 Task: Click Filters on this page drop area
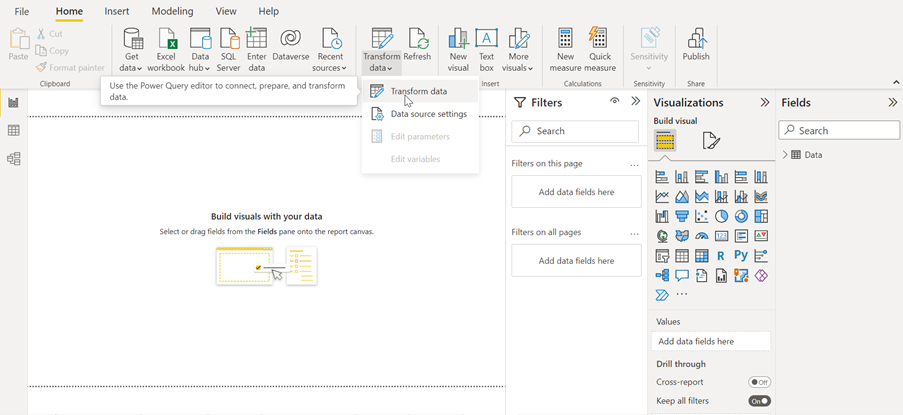pyautogui.click(x=576, y=192)
